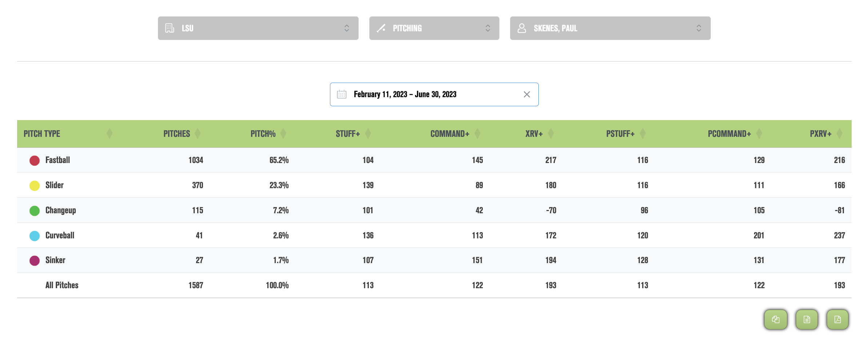Clear the date range with X
Viewport: 868px width, 353px height.
[527, 94]
